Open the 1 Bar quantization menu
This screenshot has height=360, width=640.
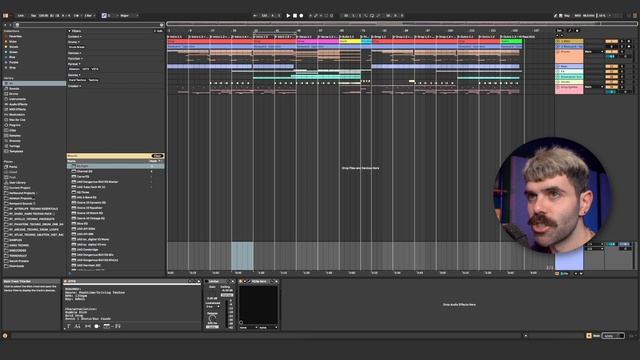[89, 16]
